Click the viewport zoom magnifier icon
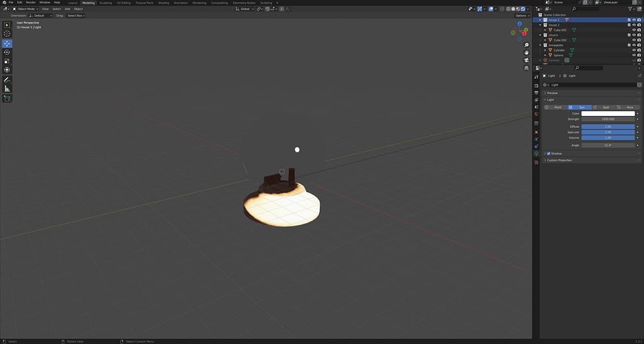 point(526,45)
